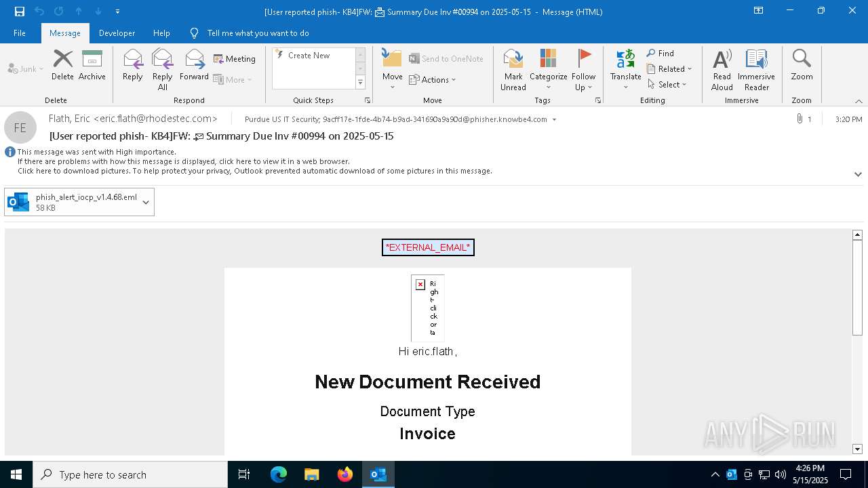Open the File tab
The height and width of the screenshot is (488, 868).
[20, 33]
